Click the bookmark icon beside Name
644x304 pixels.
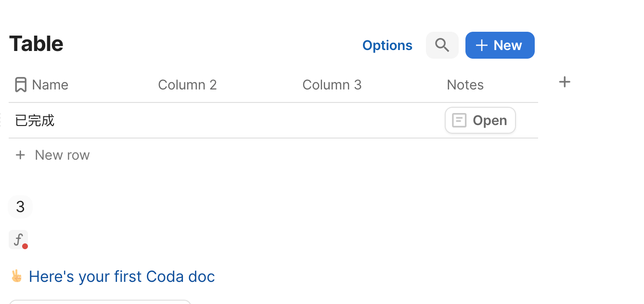pyautogui.click(x=20, y=85)
